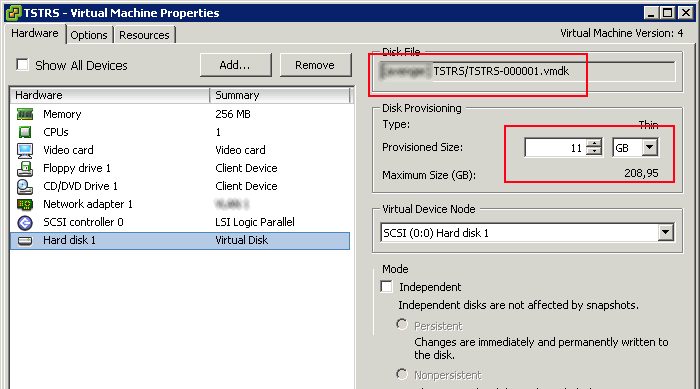Click the Add... button
The image size is (700, 389).
235,65
